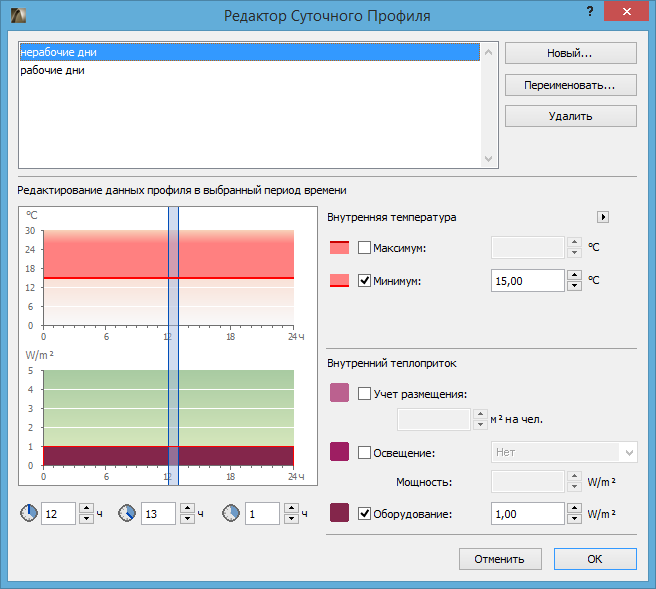656x589 pixels.
Task: Click the end hour field 13
Action: click(x=158, y=513)
